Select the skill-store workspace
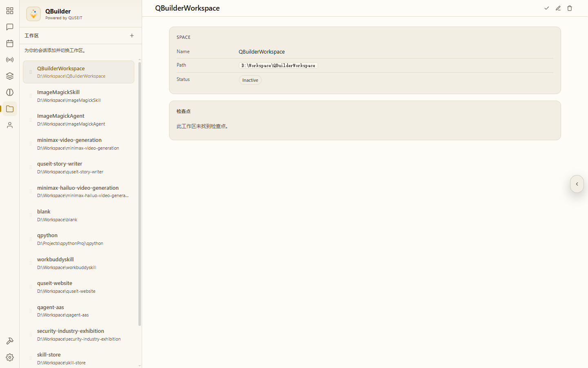Image resolution: width=588 pixels, height=368 pixels. [x=78, y=359]
